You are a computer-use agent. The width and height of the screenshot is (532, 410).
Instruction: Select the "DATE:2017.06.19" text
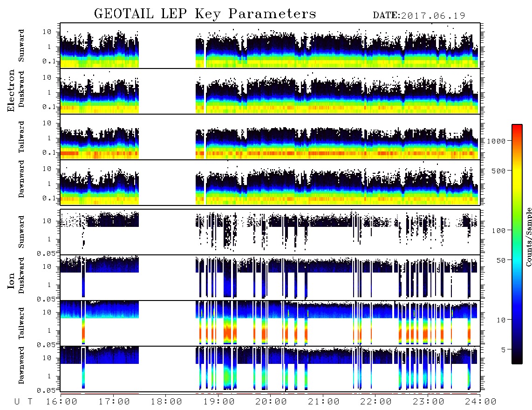[x=419, y=16]
